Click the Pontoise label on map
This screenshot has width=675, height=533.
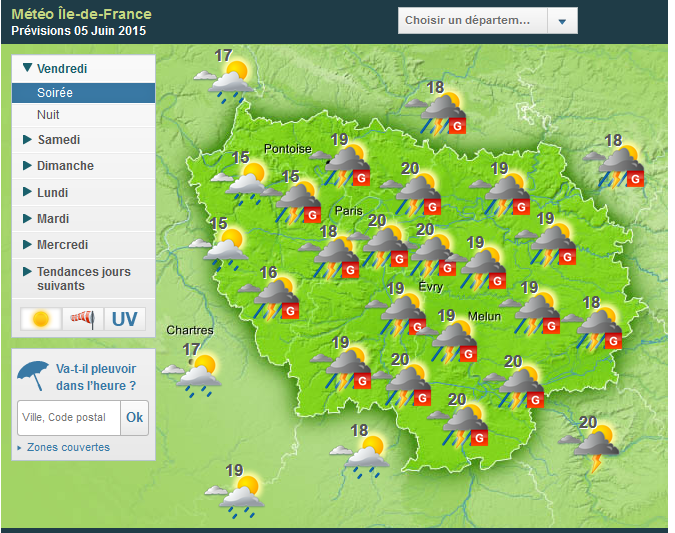288,149
